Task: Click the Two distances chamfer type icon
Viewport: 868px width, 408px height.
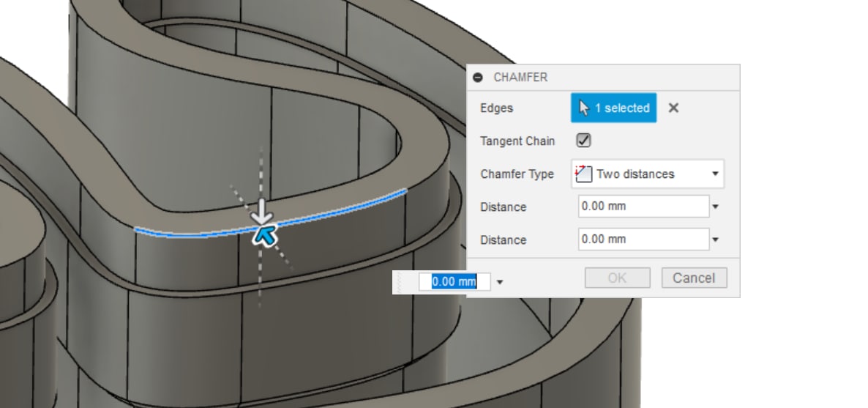Action: pyautogui.click(x=583, y=174)
